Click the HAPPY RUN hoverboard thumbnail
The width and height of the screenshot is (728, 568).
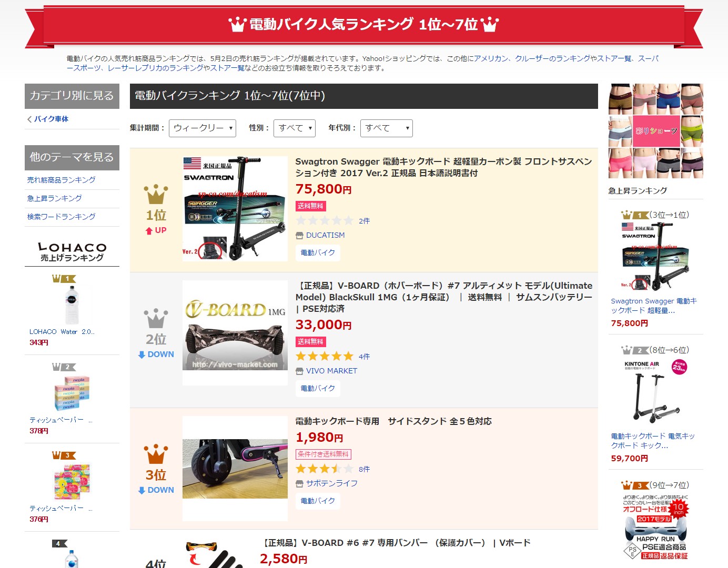pyautogui.click(x=656, y=528)
